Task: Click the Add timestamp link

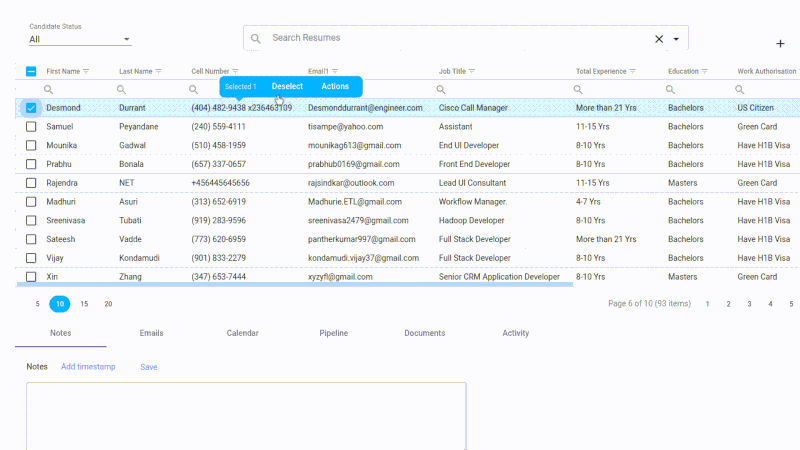Action: 88,367
